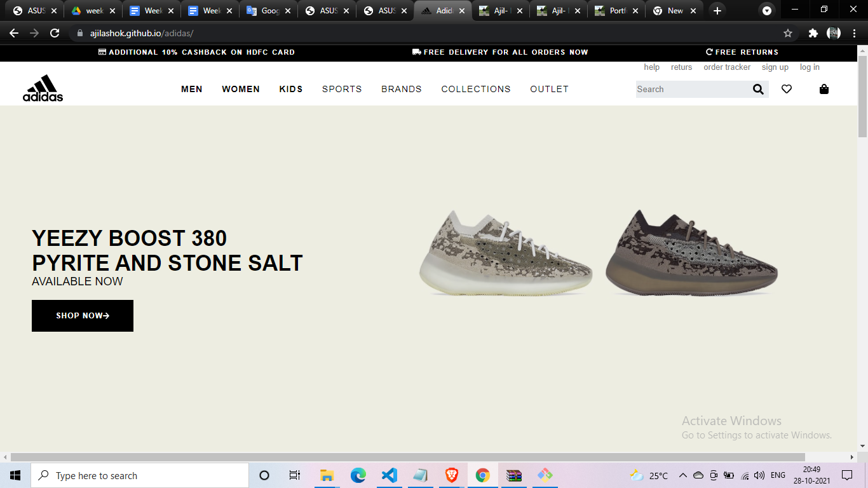The height and width of the screenshot is (488, 868).
Task: Click the search magnifier icon
Action: 758,90
